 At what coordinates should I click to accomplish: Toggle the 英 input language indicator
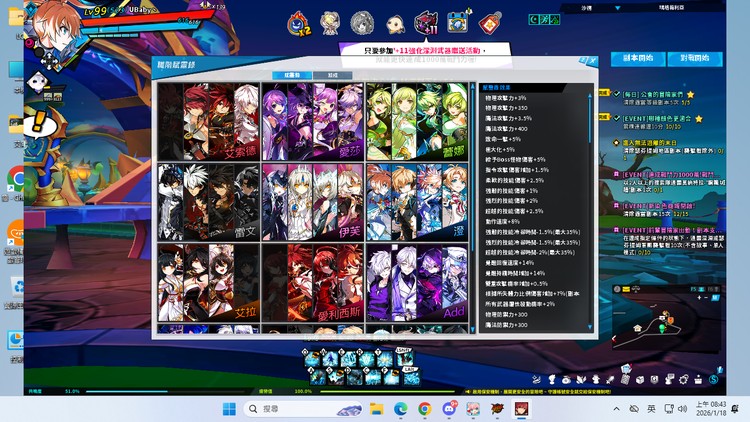click(x=651, y=409)
